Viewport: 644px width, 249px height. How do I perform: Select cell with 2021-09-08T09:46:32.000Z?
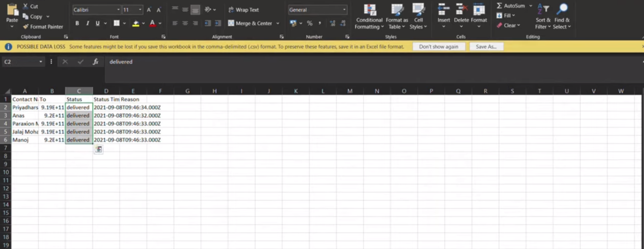tap(127, 115)
